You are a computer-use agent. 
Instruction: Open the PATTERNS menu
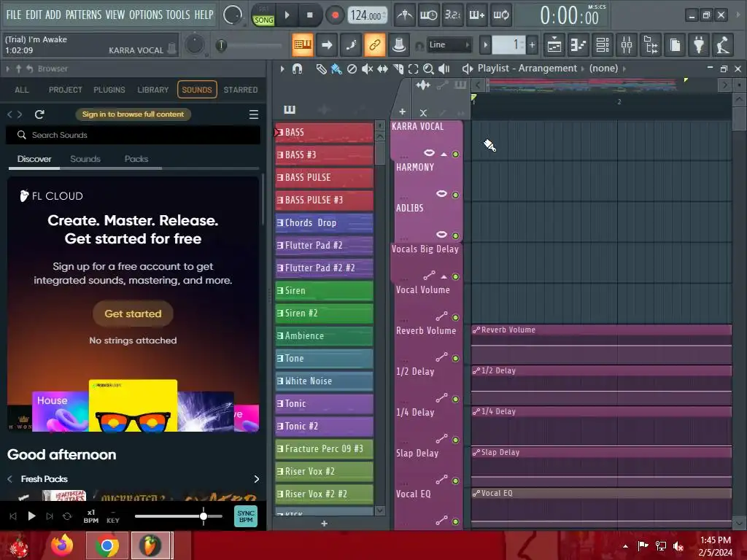83,15
